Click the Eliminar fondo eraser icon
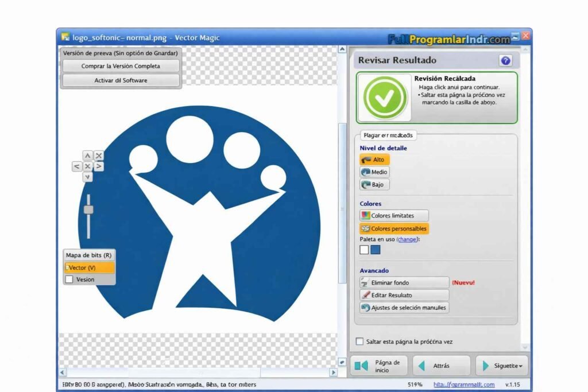The width and height of the screenshot is (588, 392). [x=366, y=282]
